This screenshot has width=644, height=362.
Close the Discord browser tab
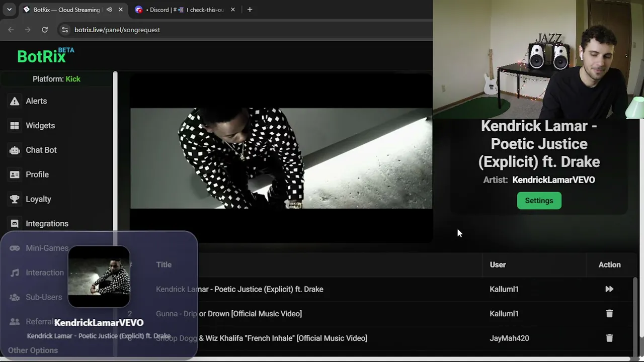click(x=233, y=10)
